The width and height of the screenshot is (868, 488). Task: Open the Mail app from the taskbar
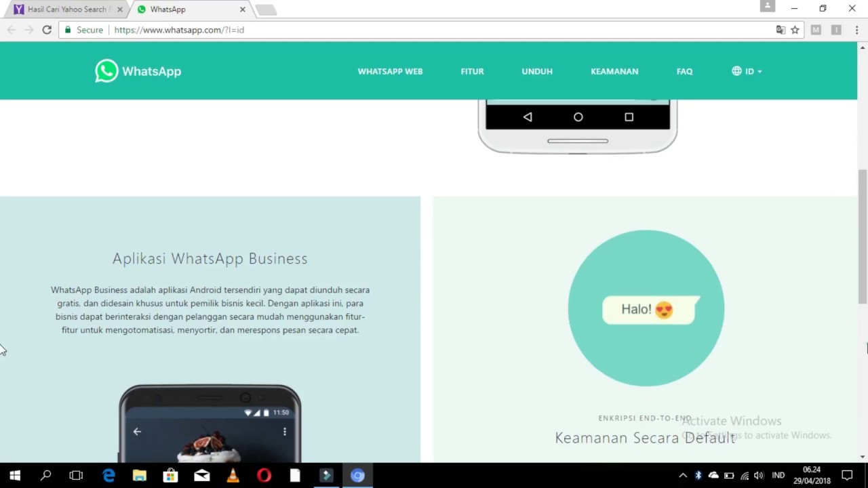pyautogui.click(x=202, y=475)
